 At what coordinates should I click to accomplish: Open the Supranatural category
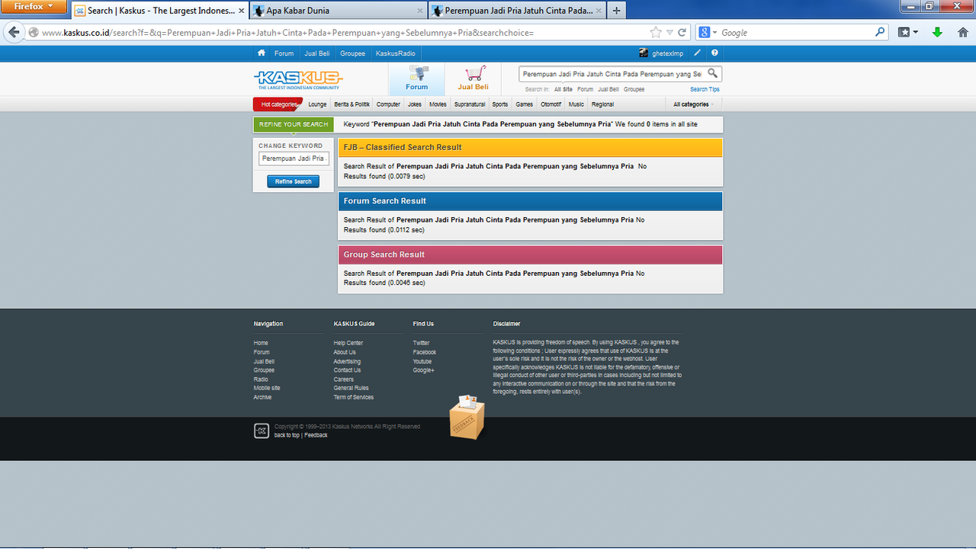pyautogui.click(x=470, y=104)
